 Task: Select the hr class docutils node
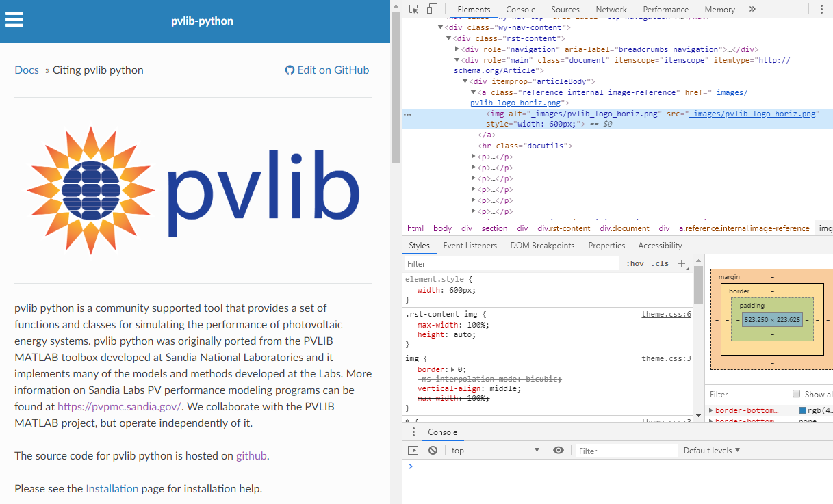tap(525, 146)
